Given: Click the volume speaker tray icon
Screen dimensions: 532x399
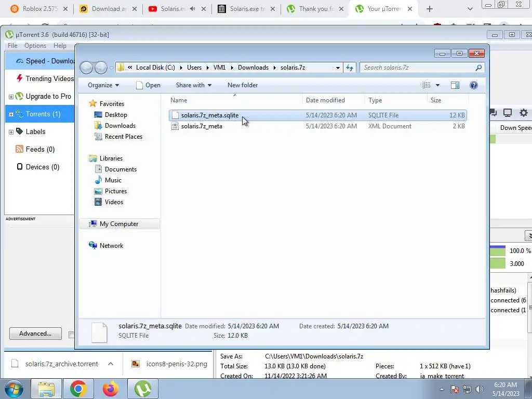Looking at the screenshot, I should click(480, 389).
